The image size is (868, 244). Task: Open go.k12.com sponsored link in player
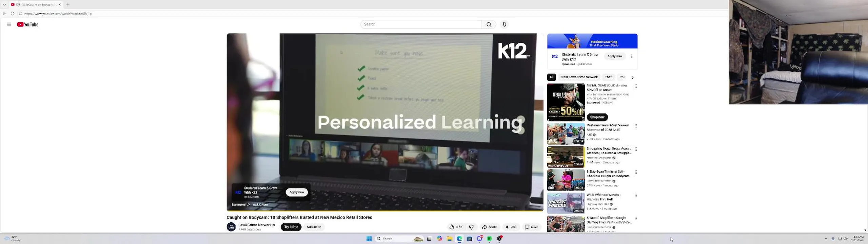click(x=260, y=205)
